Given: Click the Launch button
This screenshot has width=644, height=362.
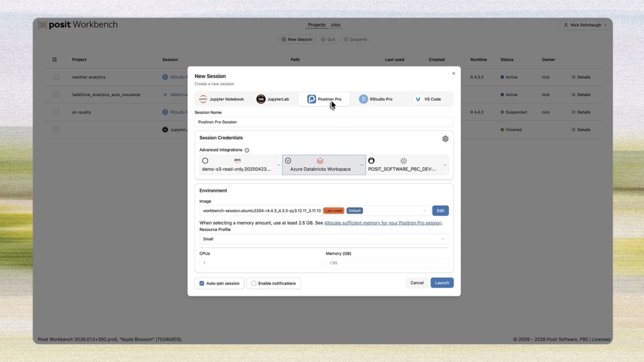Looking at the screenshot, I should click(x=442, y=283).
